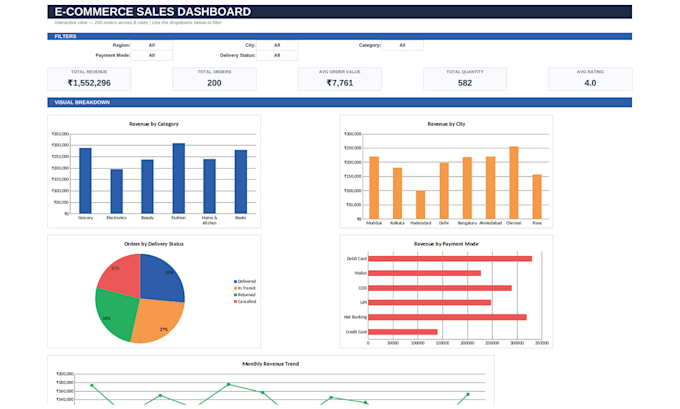Select the Total Revenue KPI card
Viewport: 680px width, 409px height.
click(89, 79)
